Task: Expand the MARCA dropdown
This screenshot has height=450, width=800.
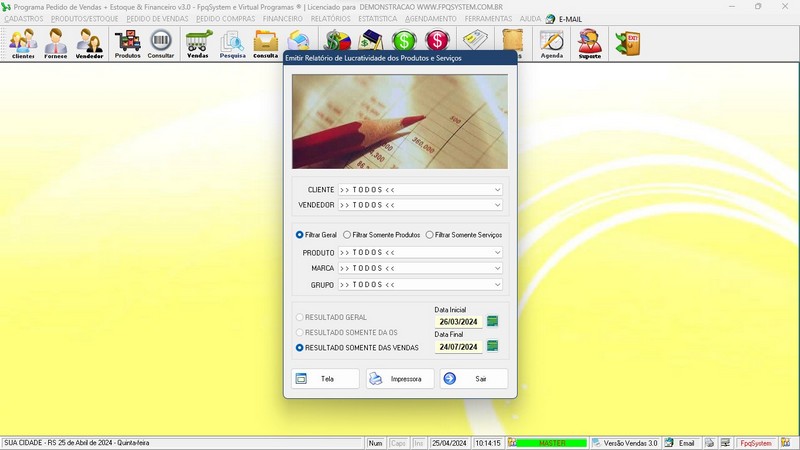Action: 497,268
